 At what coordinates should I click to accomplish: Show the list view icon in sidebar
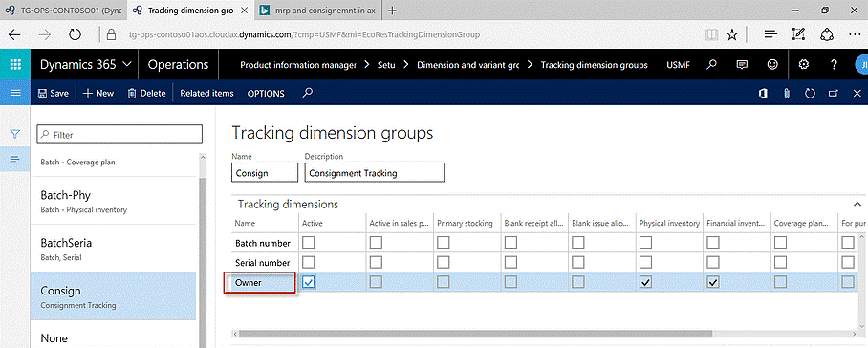(15, 160)
